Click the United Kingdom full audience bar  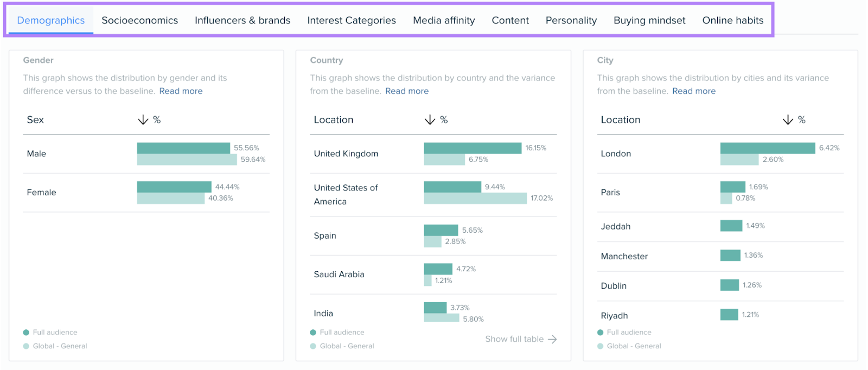[x=472, y=148]
